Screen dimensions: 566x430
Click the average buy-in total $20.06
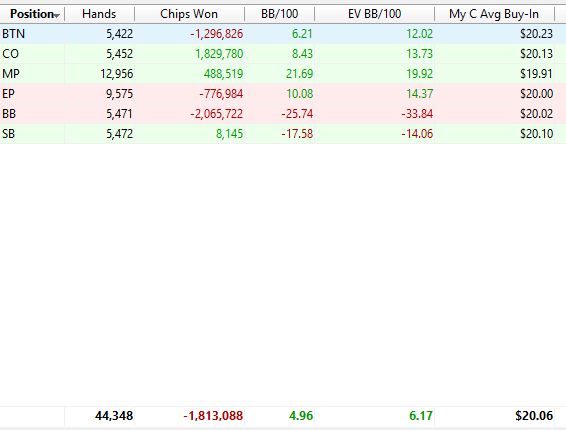[534, 416]
